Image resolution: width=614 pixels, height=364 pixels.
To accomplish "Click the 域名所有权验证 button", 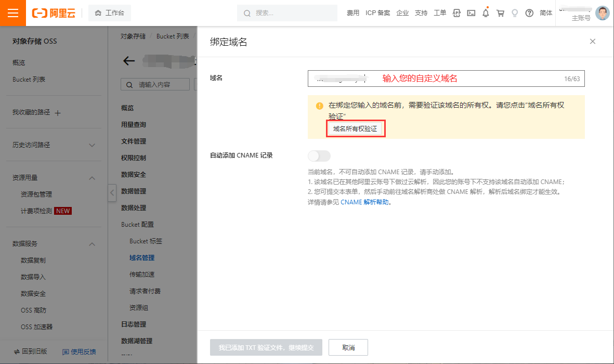I will pyautogui.click(x=356, y=129).
